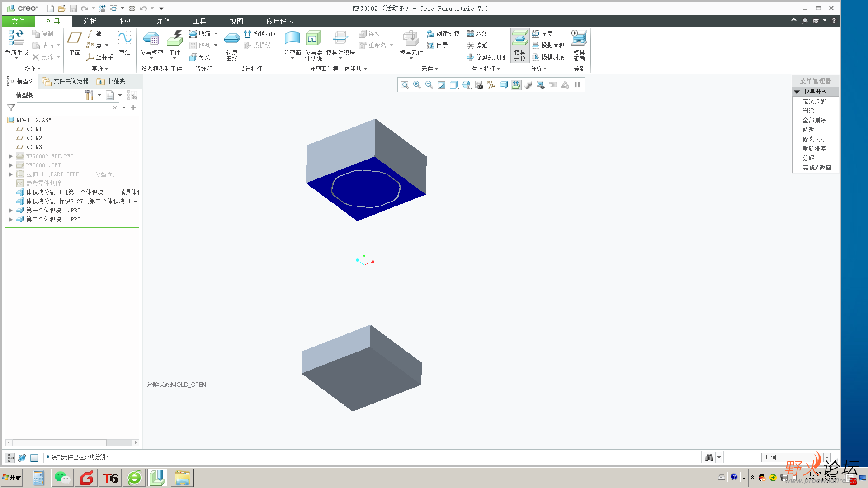Screen dimensions: 868x488
Task: Open the WeChat taskbar icon
Action: (62, 478)
